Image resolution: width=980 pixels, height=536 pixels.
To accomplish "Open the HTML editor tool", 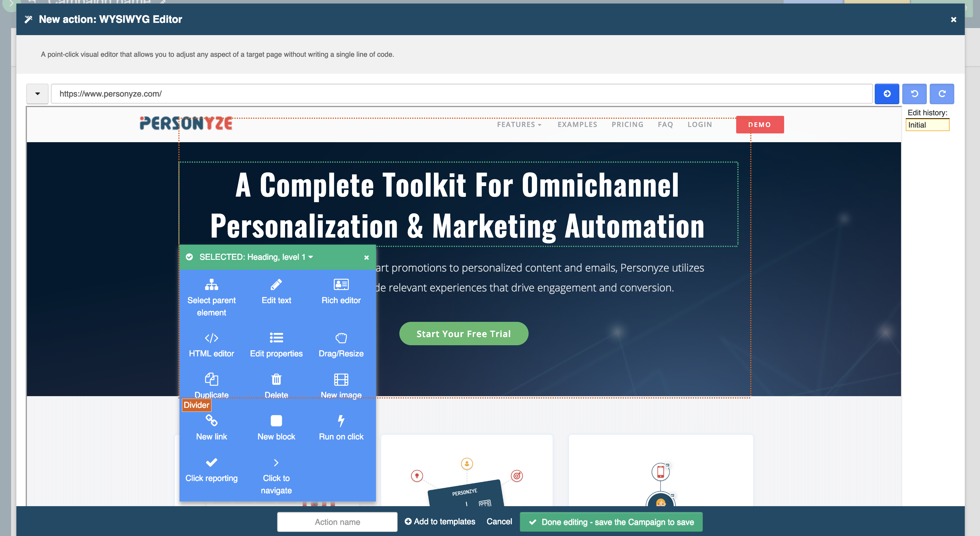I will point(211,345).
